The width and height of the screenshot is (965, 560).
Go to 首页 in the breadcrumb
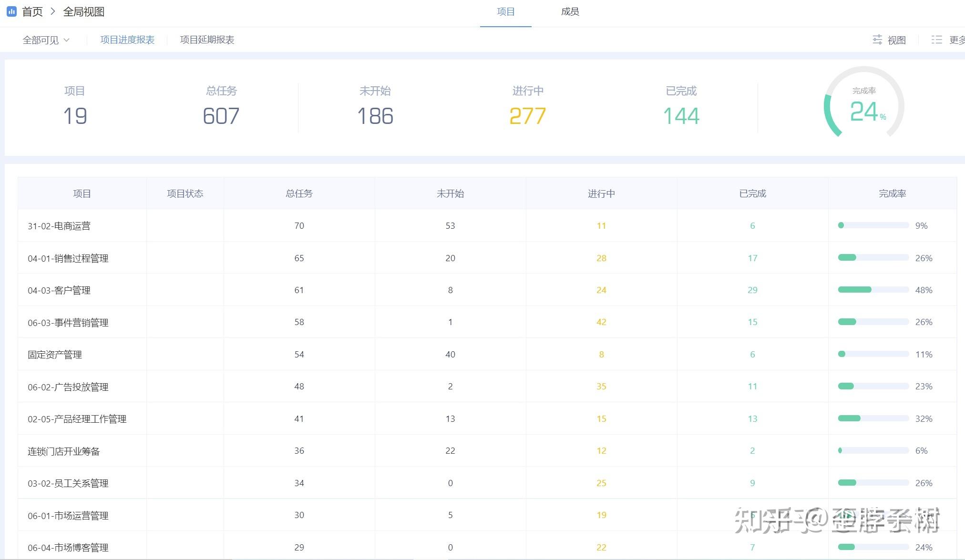pos(32,11)
